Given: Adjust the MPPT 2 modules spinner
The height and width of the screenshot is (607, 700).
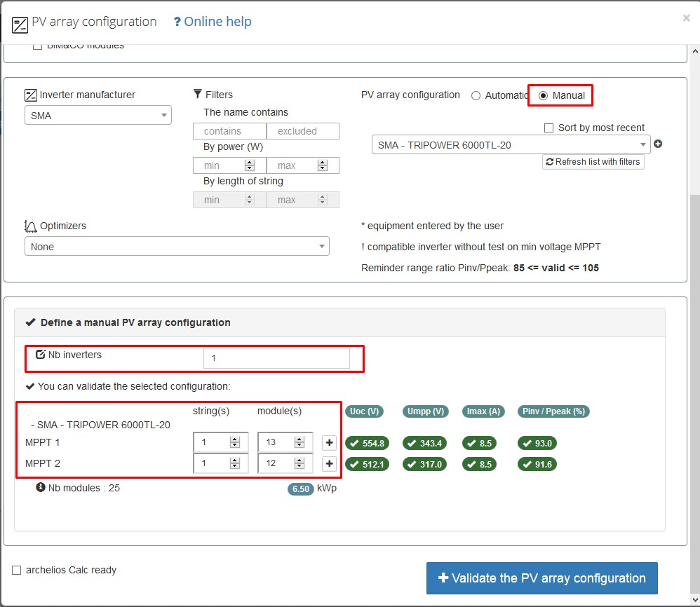Looking at the screenshot, I should pyautogui.click(x=299, y=463).
